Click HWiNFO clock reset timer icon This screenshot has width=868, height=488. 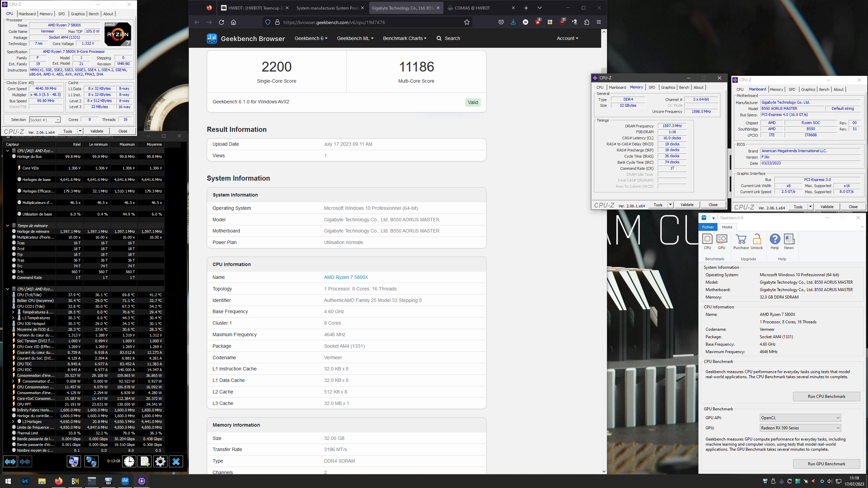point(129,461)
